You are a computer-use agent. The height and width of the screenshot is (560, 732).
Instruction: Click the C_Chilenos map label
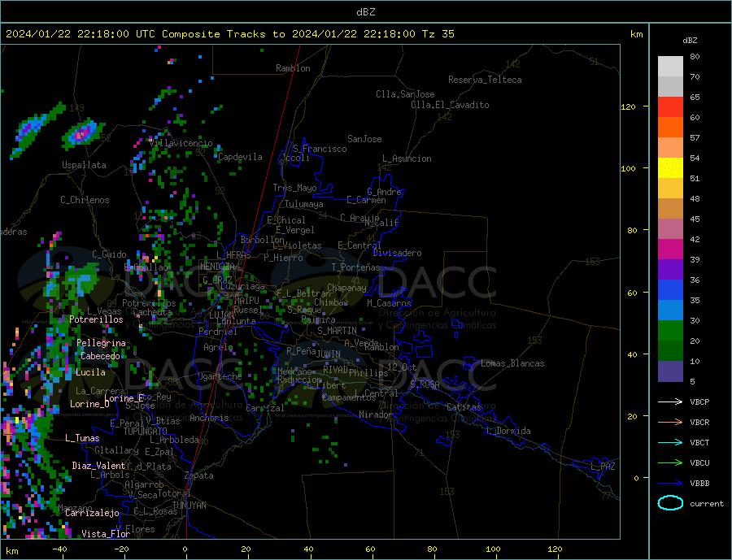(x=85, y=200)
